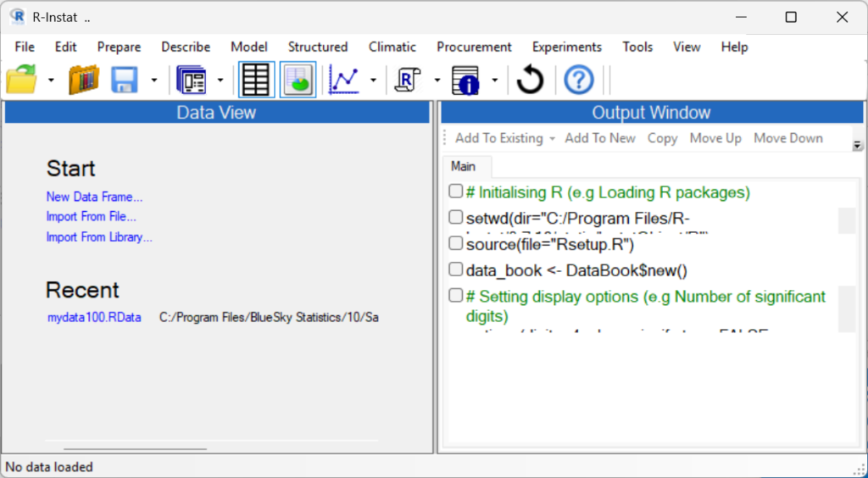Click the floppy disk save icon

coord(125,81)
